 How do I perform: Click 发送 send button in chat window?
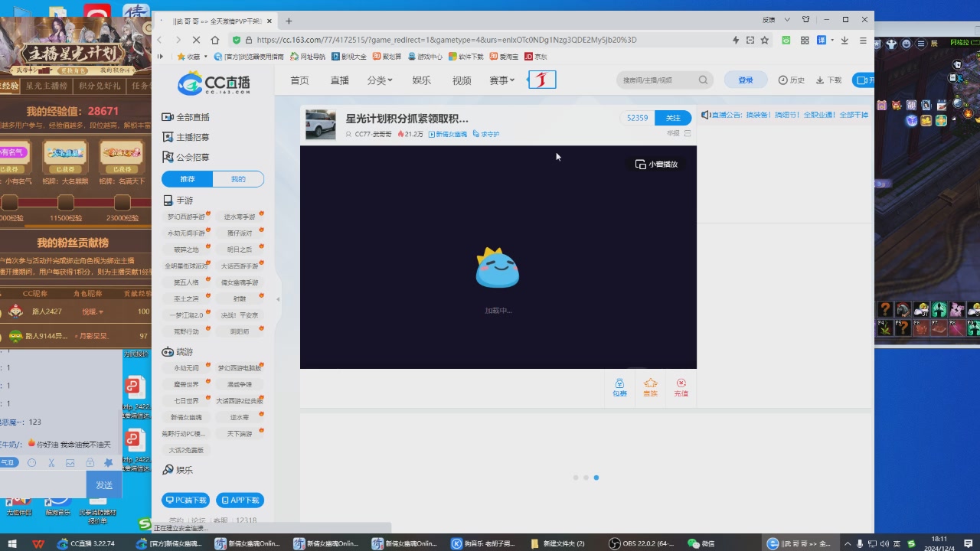(104, 485)
